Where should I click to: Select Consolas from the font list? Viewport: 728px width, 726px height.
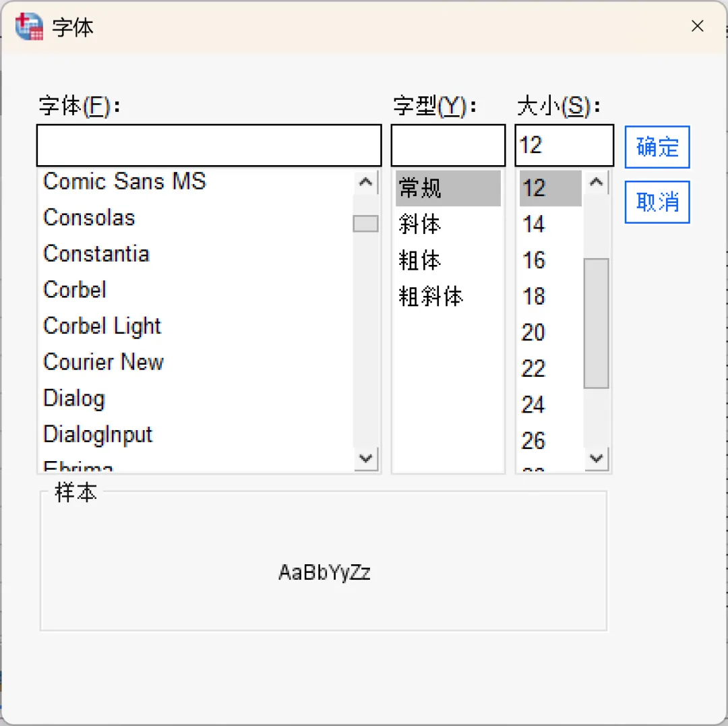tap(89, 218)
